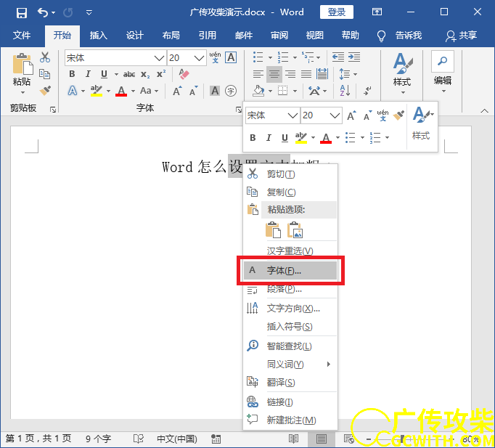Click phonetic guide wén icon in ribbon
This screenshot has width=495, height=448.
tap(215, 57)
